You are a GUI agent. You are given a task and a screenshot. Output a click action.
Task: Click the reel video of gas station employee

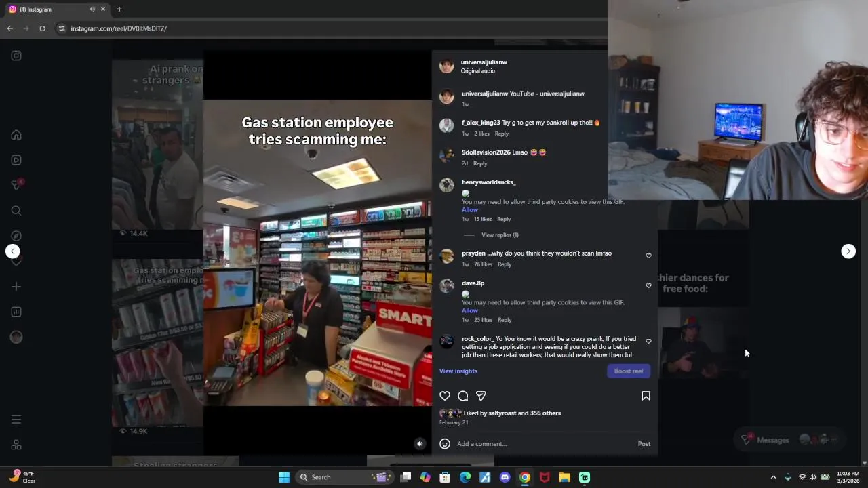(317, 253)
